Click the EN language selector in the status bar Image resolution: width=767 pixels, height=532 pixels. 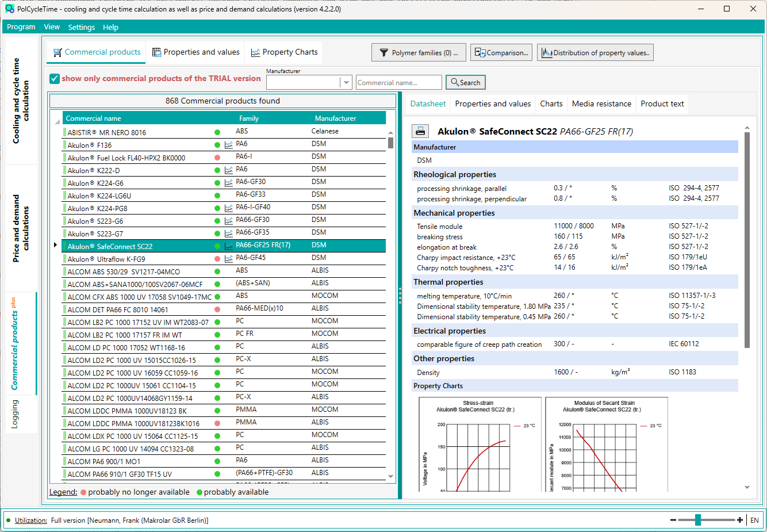[x=754, y=520]
